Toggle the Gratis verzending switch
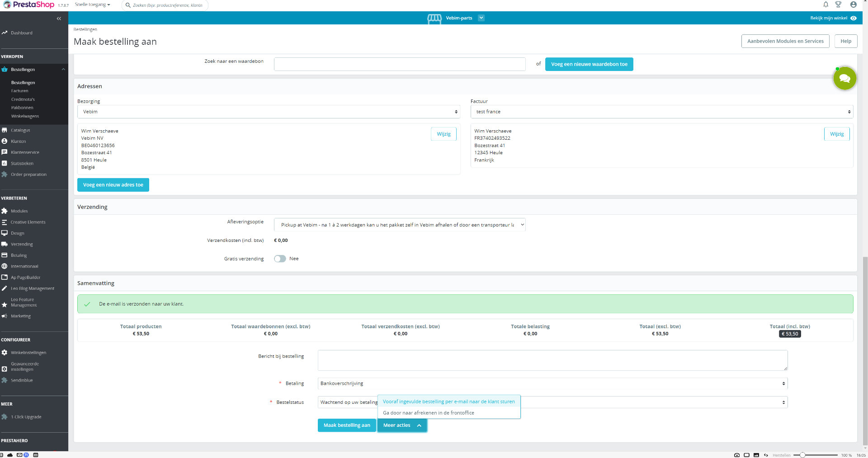Image resolution: width=868 pixels, height=458 pixels. click(x=280, y=259)
